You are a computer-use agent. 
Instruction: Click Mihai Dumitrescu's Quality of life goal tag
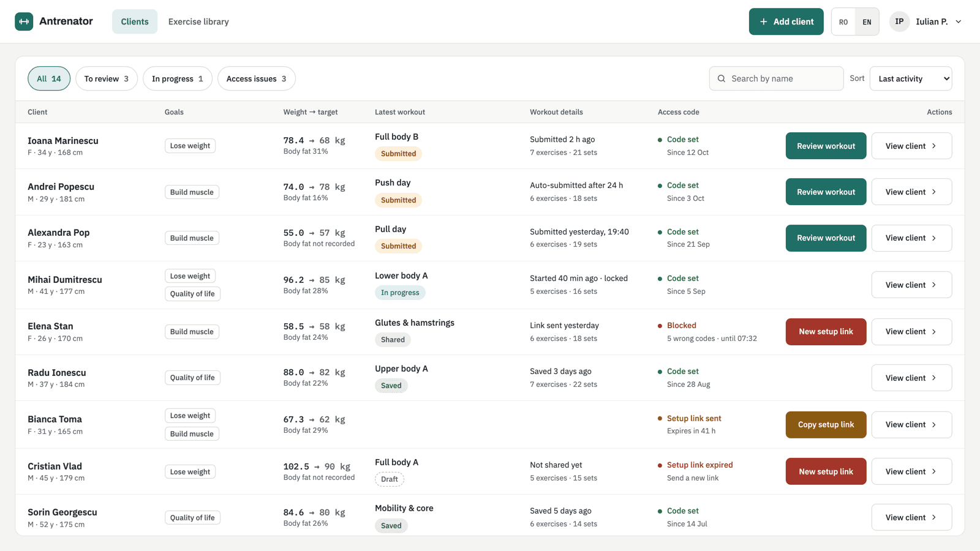point(192,294)
